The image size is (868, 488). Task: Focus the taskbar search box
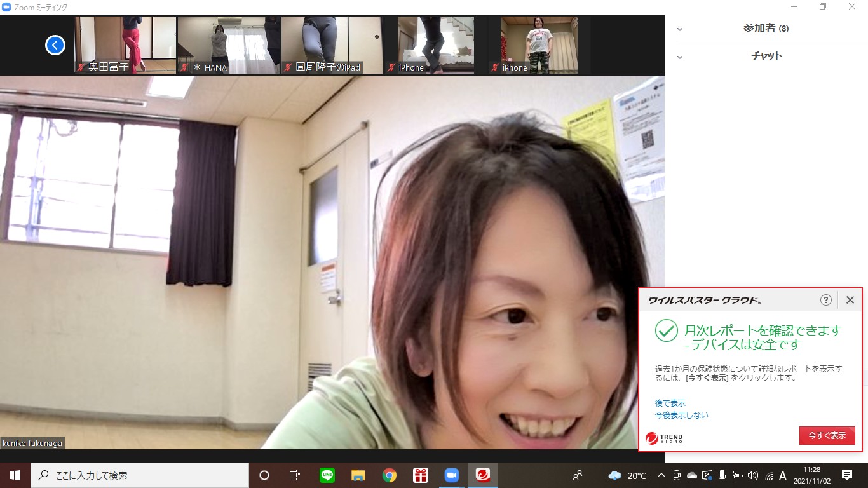[x=140, y=475]
